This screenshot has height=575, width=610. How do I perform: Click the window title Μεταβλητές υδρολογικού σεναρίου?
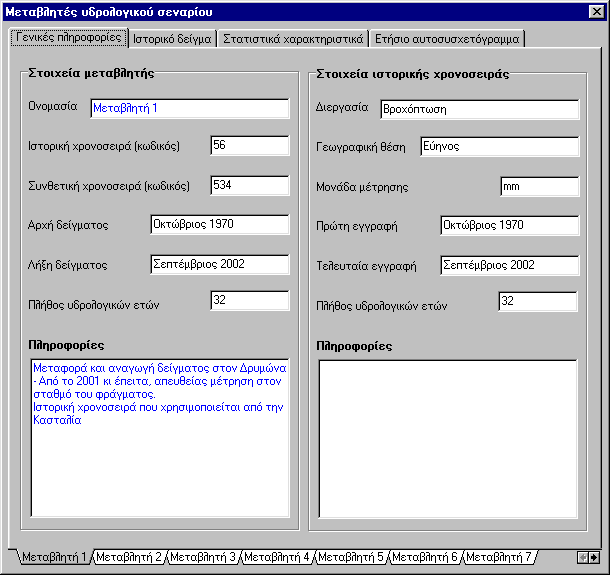point(109,12)
